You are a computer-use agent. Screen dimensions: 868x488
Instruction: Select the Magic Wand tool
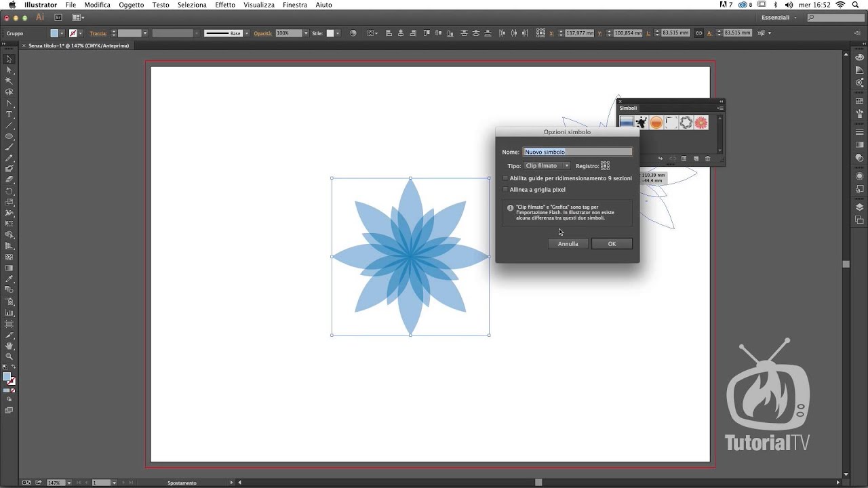point(9,81)
